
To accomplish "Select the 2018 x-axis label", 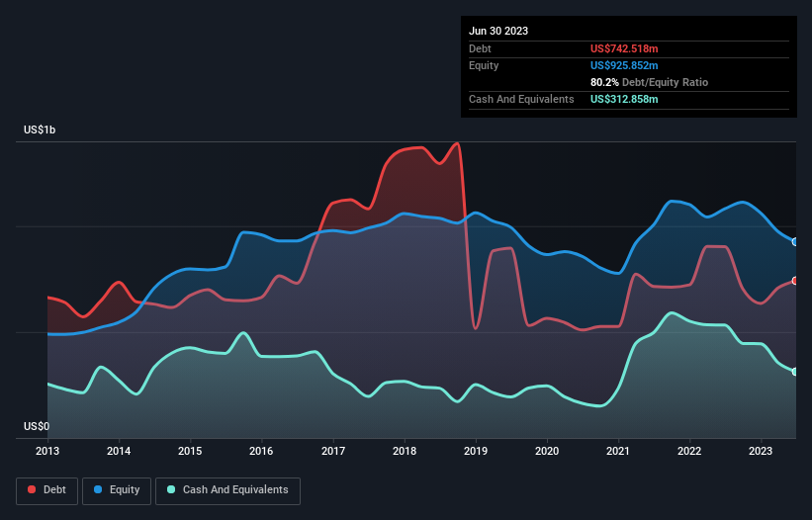I will click(405, 451).
